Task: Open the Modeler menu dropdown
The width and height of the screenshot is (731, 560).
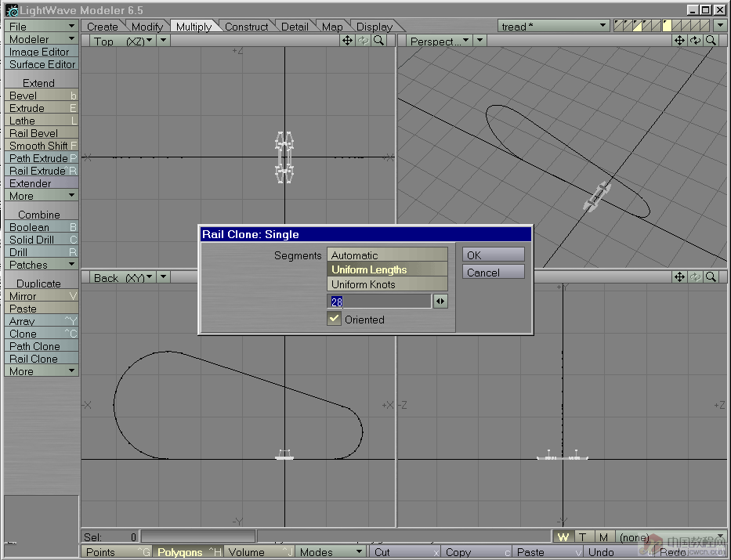Action: [x=41, y=38]
